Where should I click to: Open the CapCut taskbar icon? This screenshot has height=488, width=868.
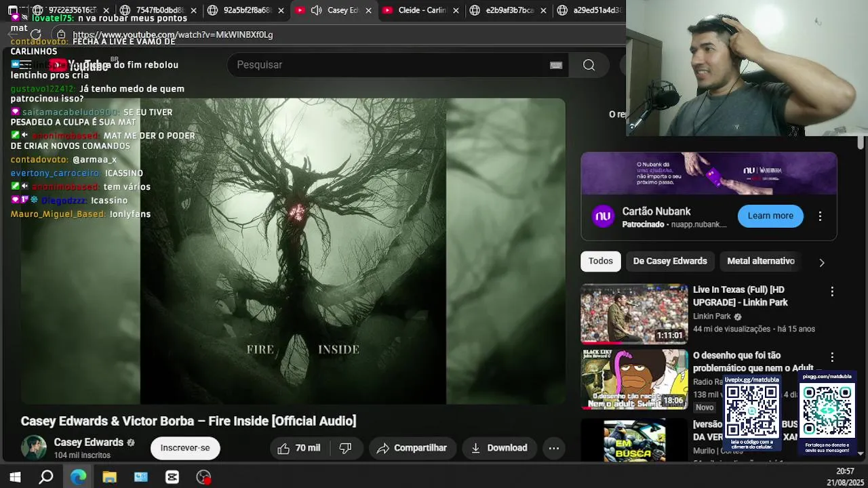[x=172, y=477]
